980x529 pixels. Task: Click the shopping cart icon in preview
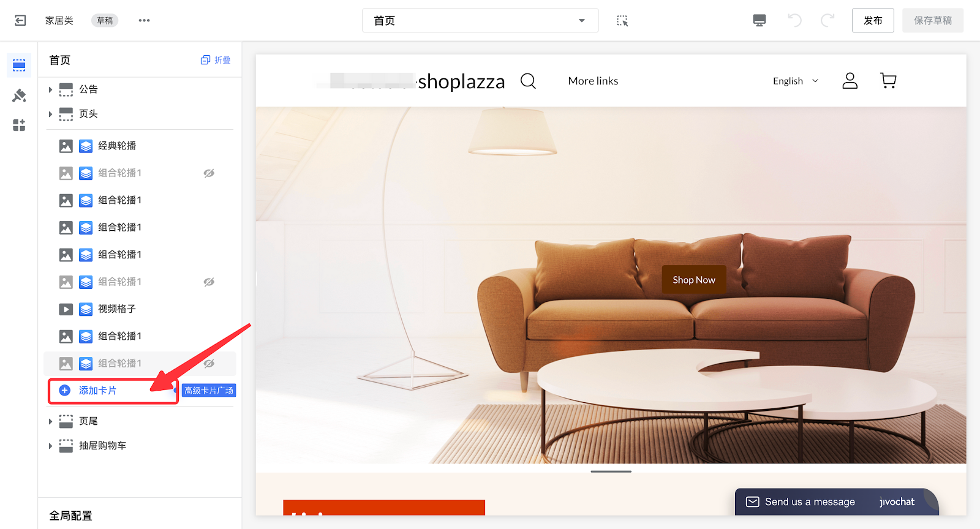pyautogui.click(x=888, y=81)
